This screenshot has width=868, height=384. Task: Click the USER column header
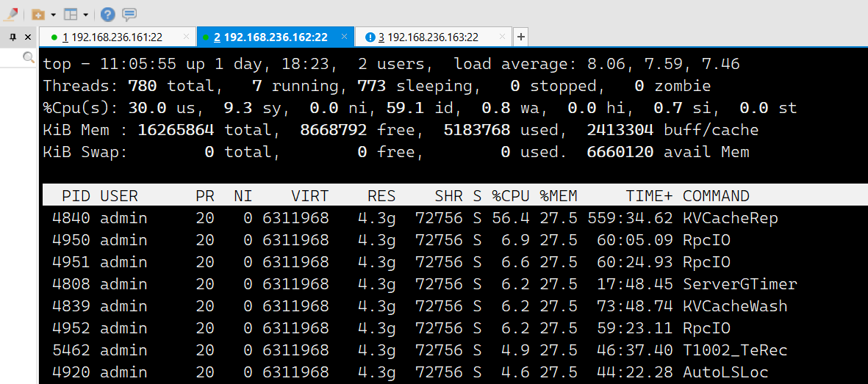pyautogui.click(x=119, y=196)
